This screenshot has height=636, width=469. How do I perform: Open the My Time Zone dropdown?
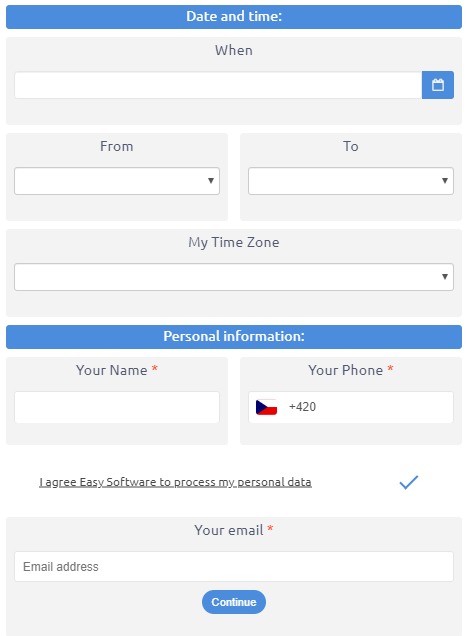coord(234,277)
